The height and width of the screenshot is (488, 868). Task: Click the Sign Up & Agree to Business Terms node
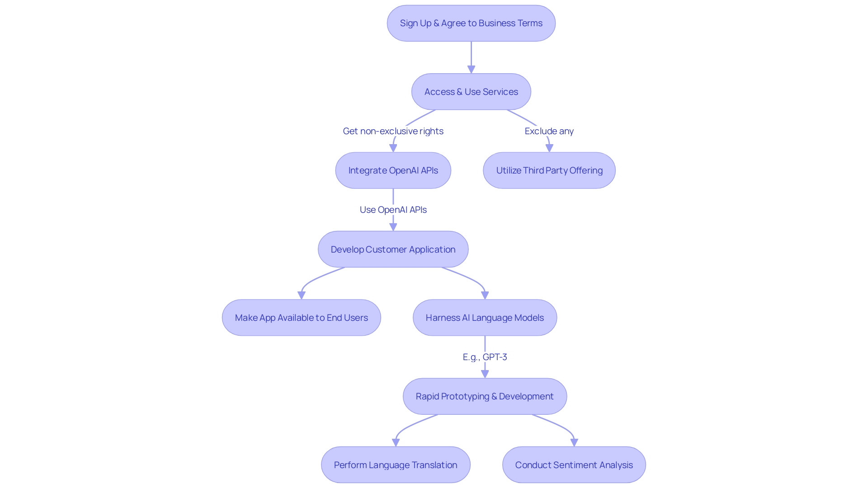pyautogui.click(x=470, y=23)
